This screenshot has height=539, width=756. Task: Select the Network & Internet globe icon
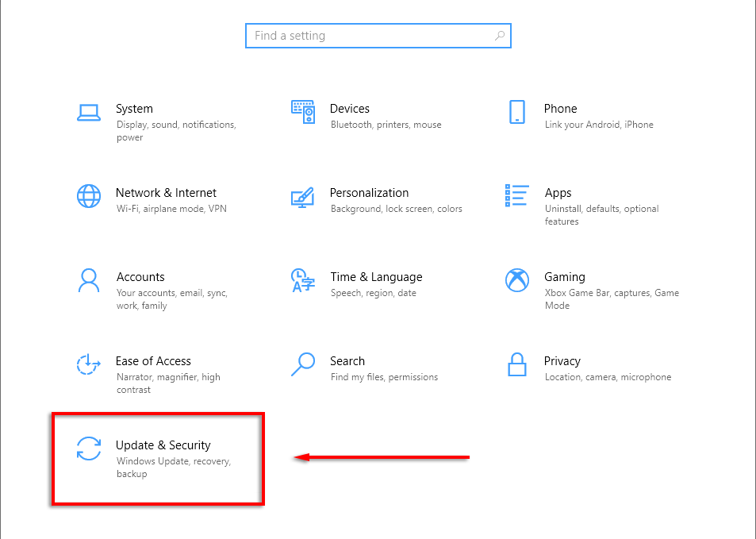[x=89, y=196]
